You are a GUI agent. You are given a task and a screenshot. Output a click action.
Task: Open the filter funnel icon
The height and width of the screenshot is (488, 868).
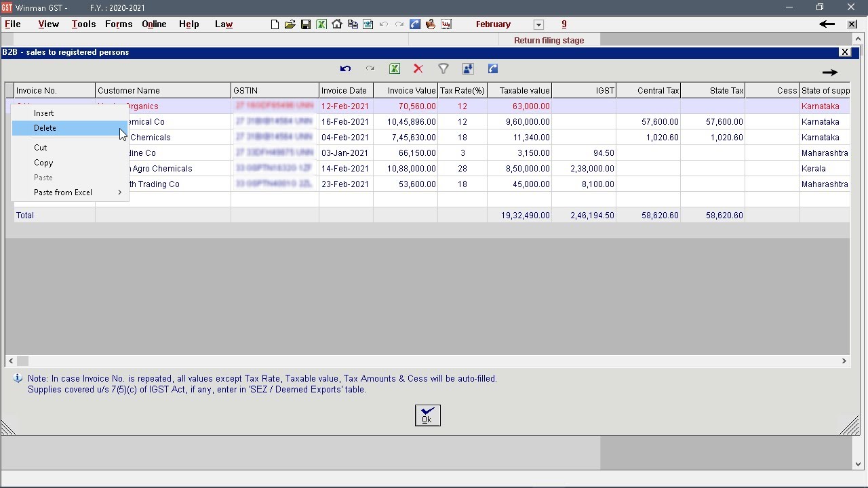tap(443, 68)
